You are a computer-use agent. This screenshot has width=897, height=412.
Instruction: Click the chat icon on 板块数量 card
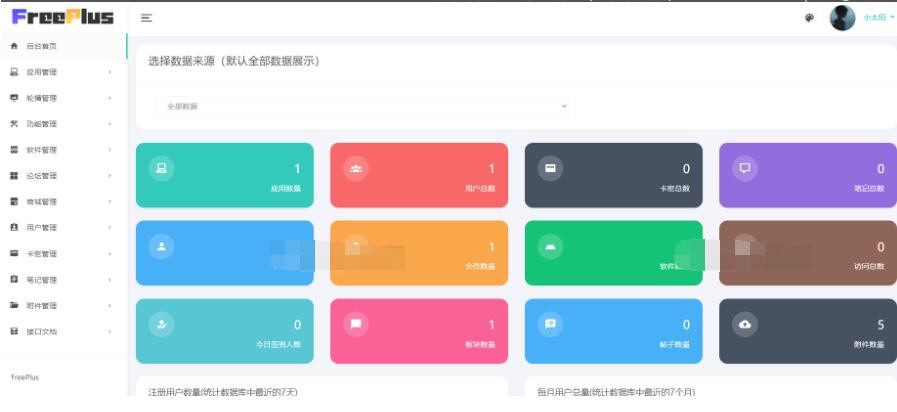[356, 324]
